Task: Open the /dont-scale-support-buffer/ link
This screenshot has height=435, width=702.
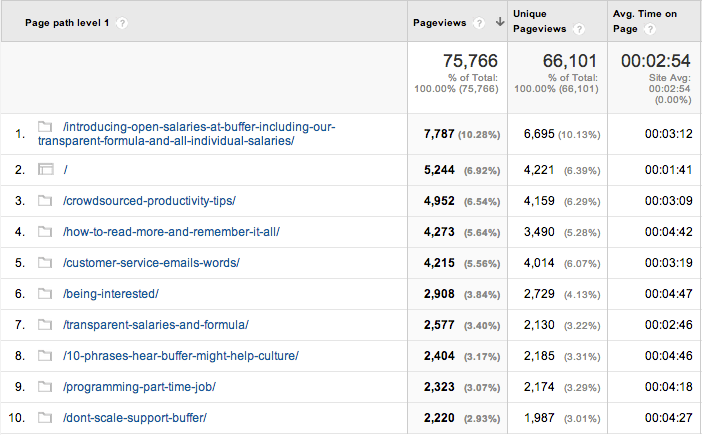Action: pyautogui.click(x=135, y=418)
